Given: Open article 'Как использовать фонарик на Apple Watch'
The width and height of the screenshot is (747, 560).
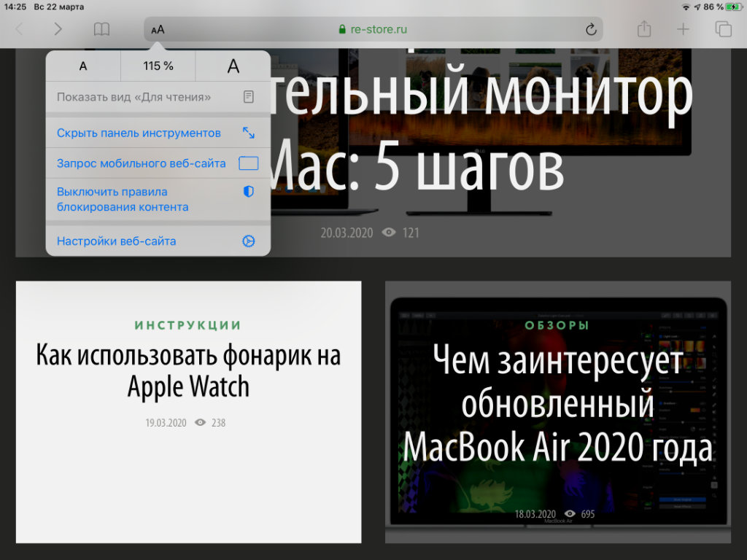Looking at the screenshot, I should click(188, 370).
